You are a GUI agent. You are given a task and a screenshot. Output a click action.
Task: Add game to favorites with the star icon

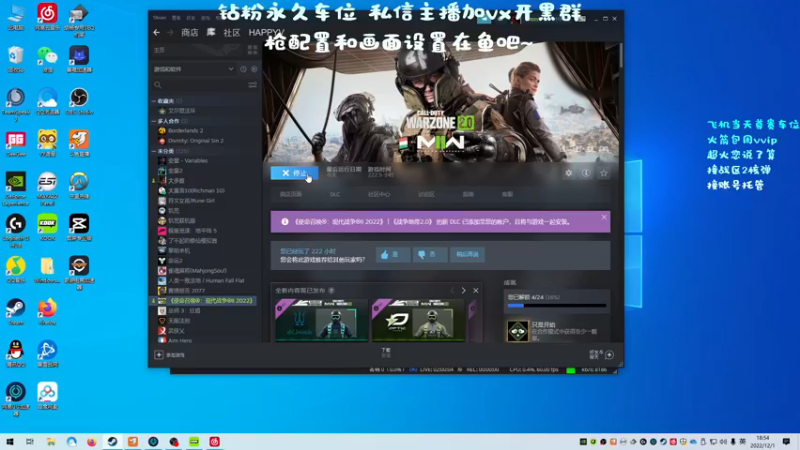(604, 173)
